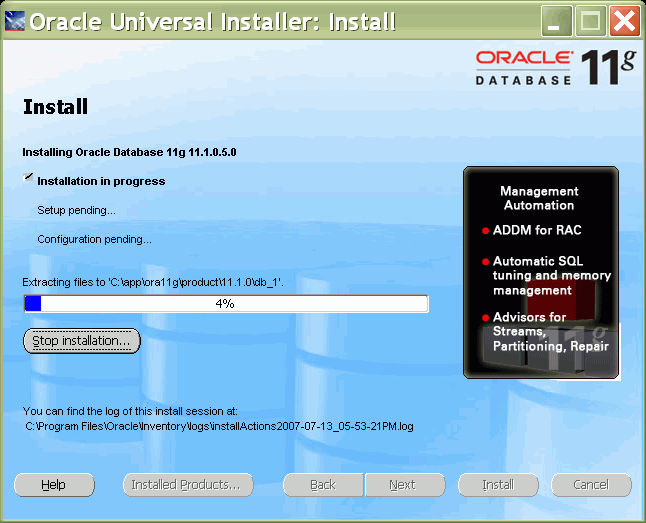The width and height of the screenshot is (646, 523).
Task: Go to the previous step with Back
Action: tap(322, 485)
